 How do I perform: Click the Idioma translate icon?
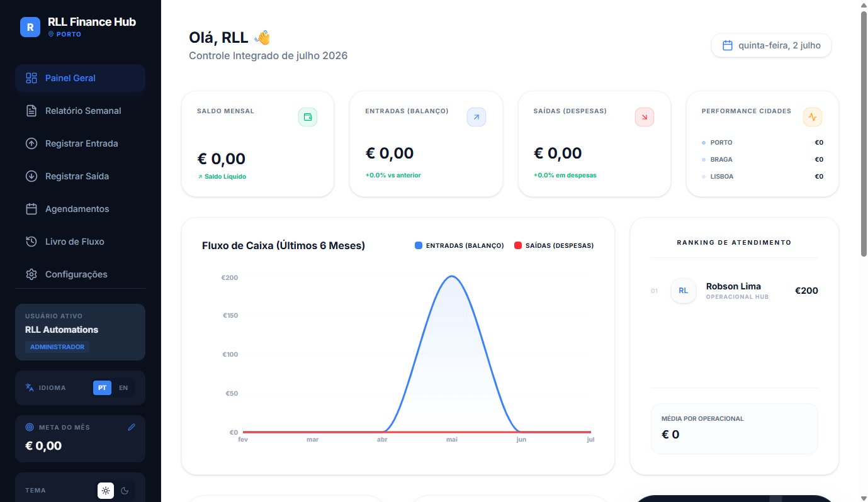click(30, 388)
